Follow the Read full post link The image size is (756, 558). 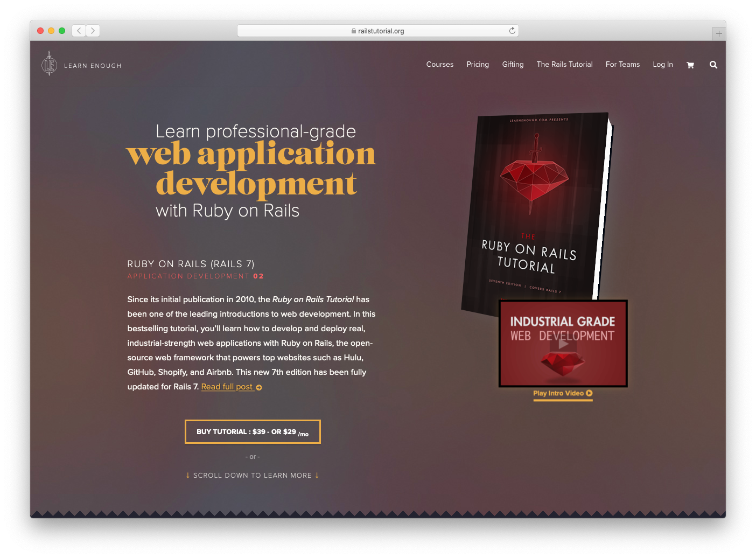point(227,387)
